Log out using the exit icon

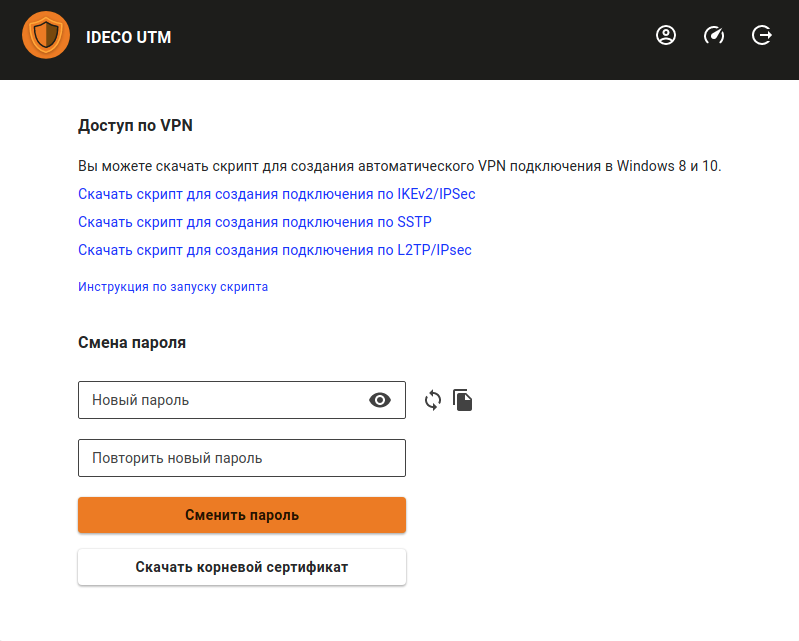tap(762, 36)
